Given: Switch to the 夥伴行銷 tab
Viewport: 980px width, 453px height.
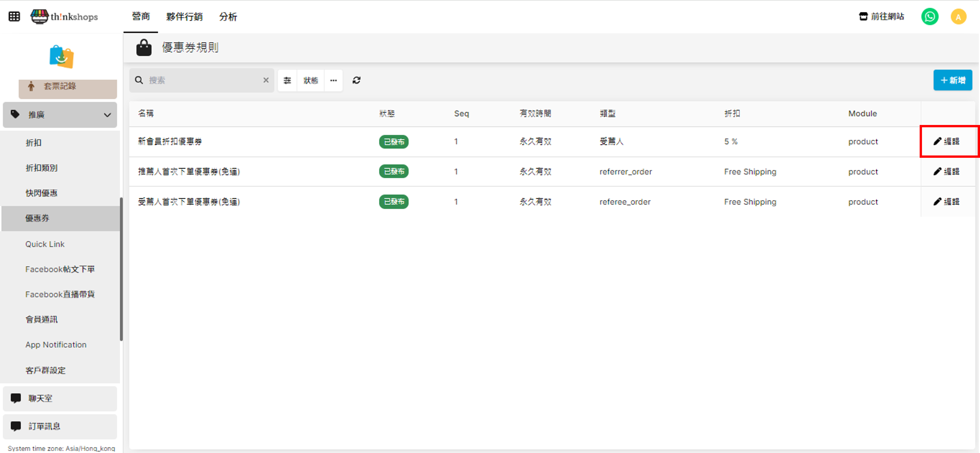Looking at the screenshot, I should 184,17.
